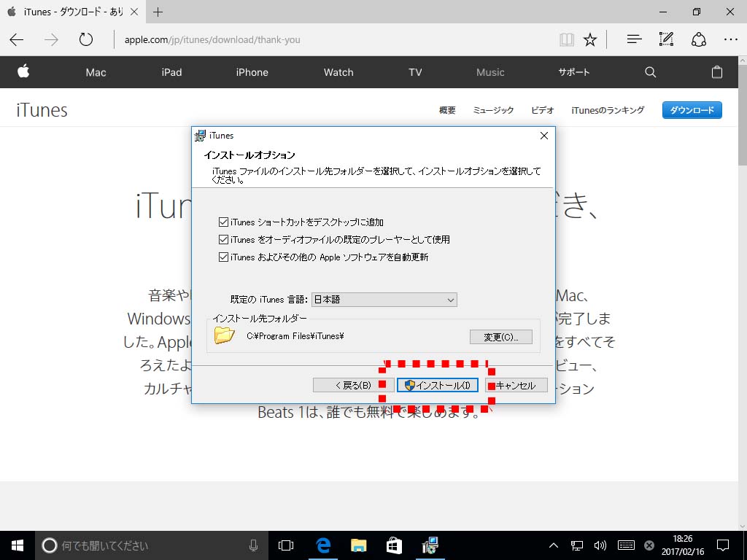Viewport: 747px width, 560px height.
Task: Open Microsoft Edge from the taskbar
Action: (x=323, y=545)
